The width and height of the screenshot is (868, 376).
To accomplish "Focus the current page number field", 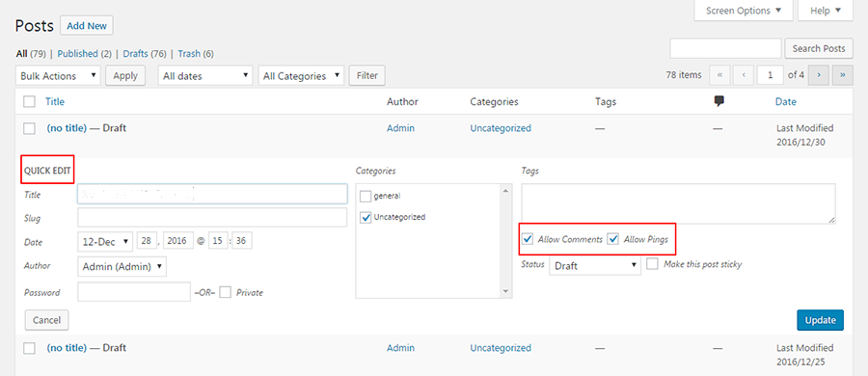I will tap(771, 75).
